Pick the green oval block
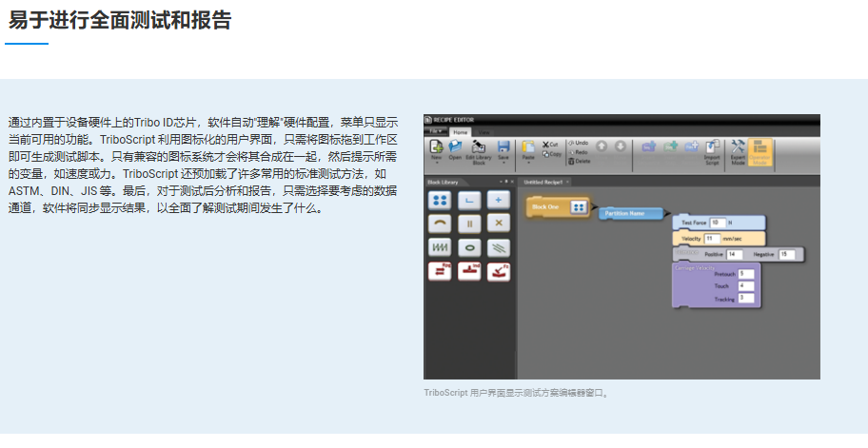 tap(469, 248)
